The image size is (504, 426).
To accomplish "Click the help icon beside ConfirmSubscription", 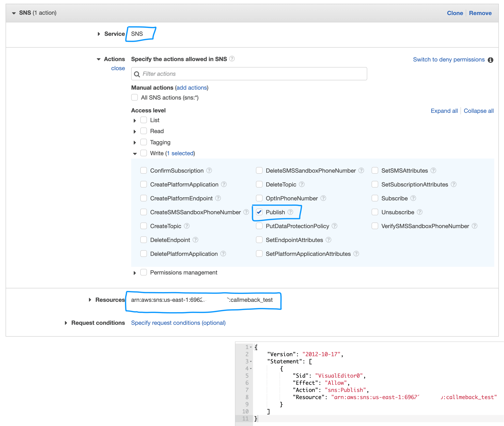I will [209, 171].
